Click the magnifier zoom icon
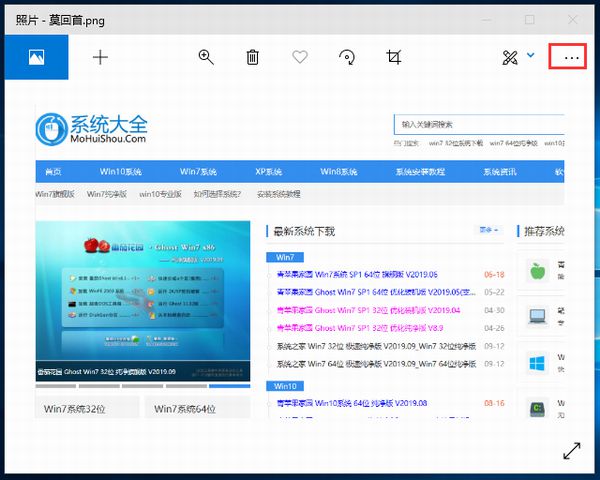The image size is (600, 480). (206, 58)
